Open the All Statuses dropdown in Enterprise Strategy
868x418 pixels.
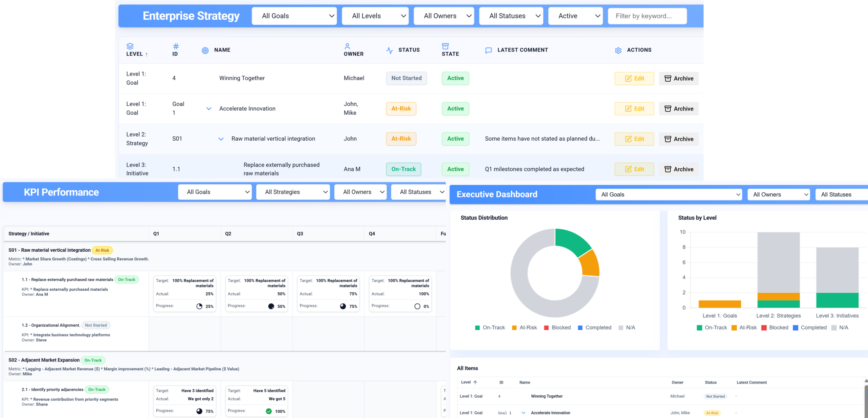coord(511,16)
